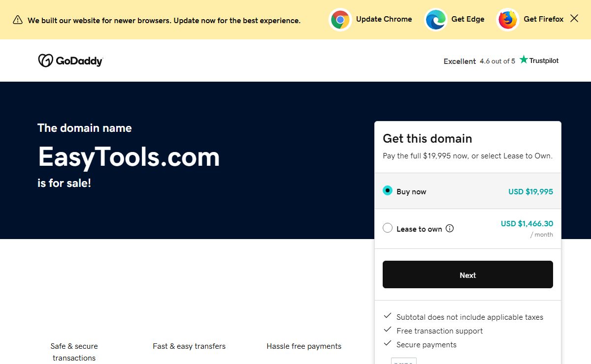Screen dimensions: 591x364
Task: Click the Edge browser icon
Action: tap(436, 20)
